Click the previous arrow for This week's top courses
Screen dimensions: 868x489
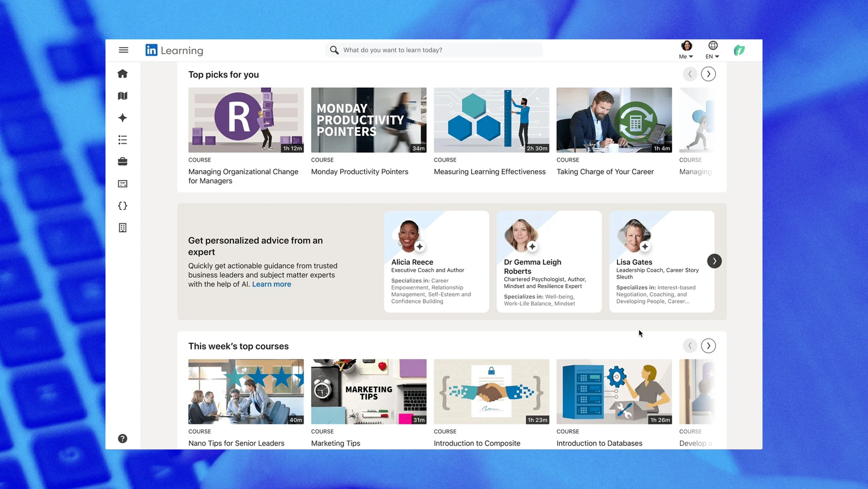coord(689,345)
